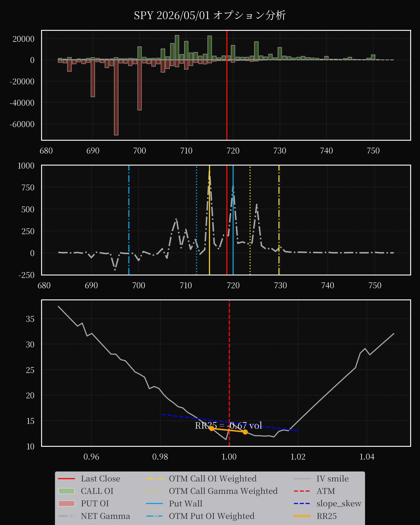Click the dash-dot yellow line at 730

click(x=279, y=220)
